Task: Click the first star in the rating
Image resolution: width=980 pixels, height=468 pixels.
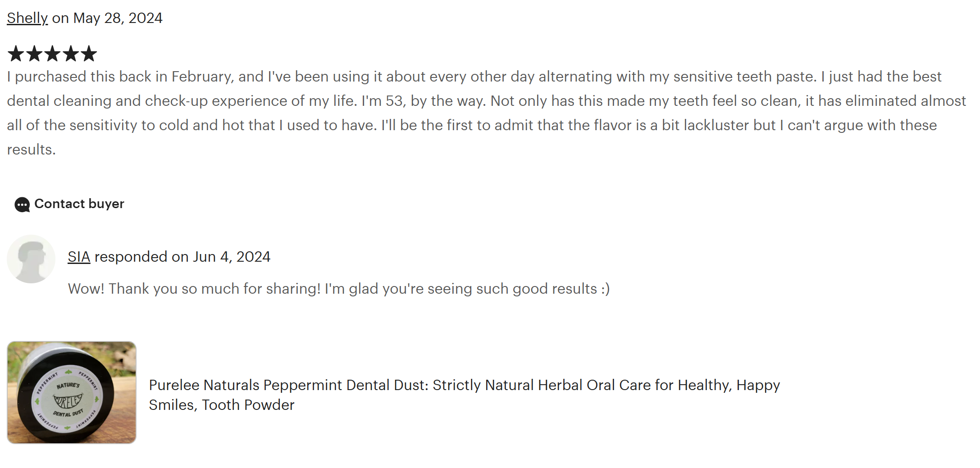Action: click(16, 54)
